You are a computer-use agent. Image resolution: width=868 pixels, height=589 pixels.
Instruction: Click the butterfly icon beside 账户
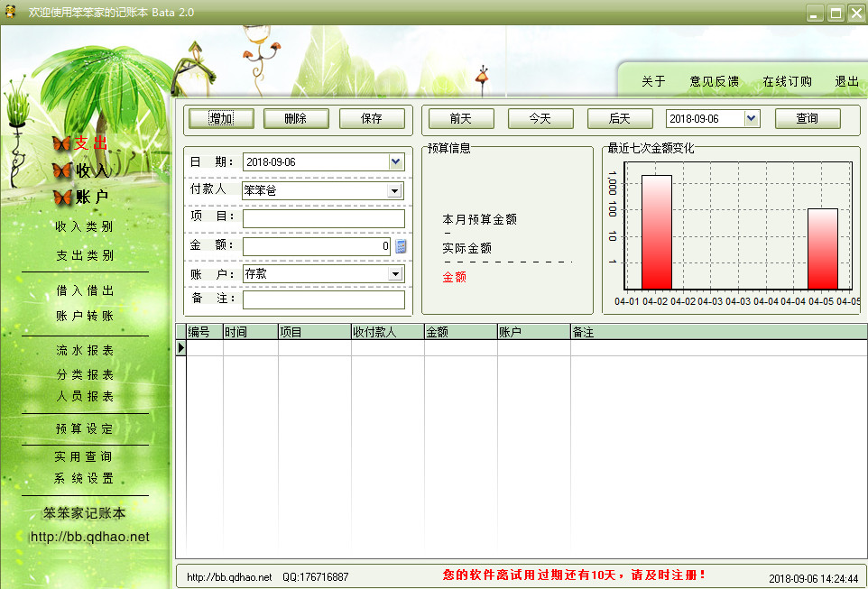(61, 198)
